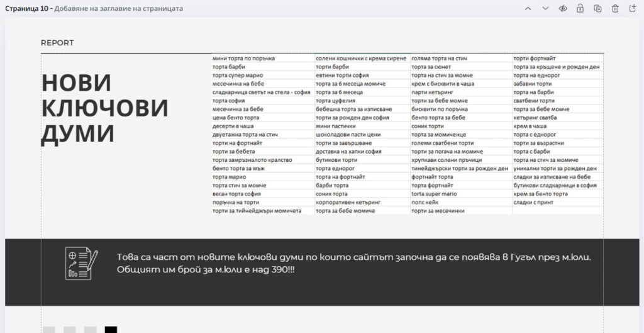Delete page 10 with the trash icon
Viewport: 644px width, 333px height.
pyautogui.click(x=615, y=8)
